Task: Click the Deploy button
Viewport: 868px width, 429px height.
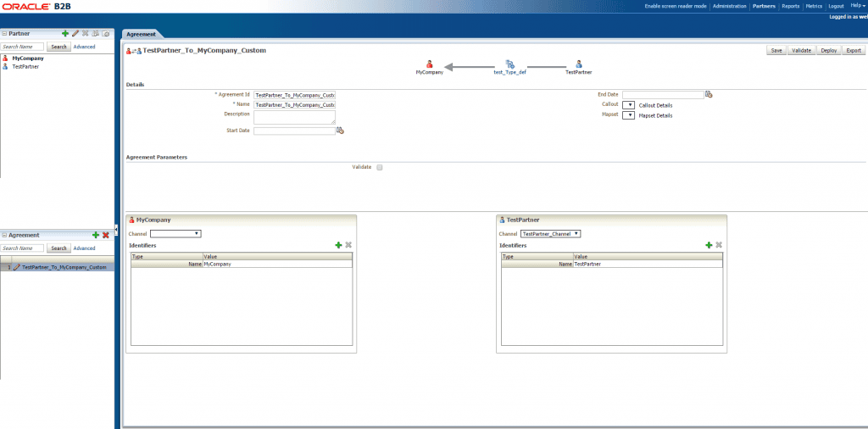Action: 829,50
